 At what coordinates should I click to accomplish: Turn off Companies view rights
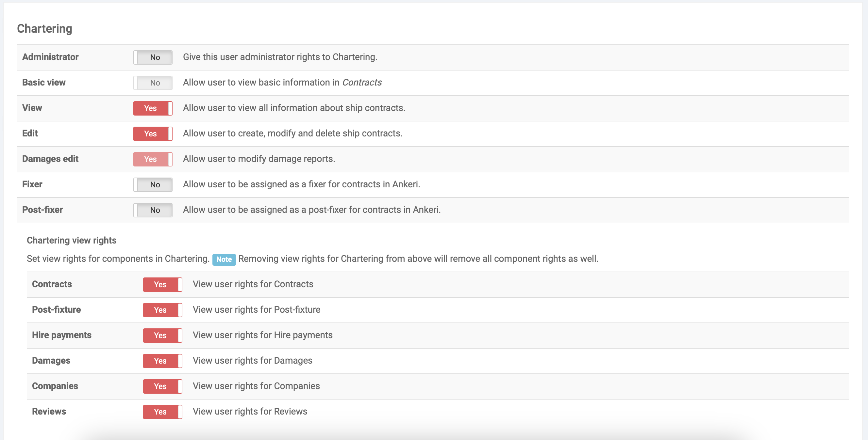[162, 386]
